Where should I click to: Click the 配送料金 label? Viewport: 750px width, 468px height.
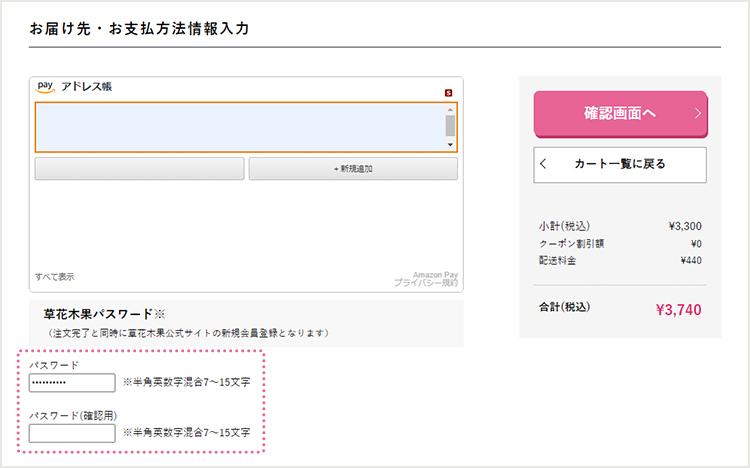point(558,260)
